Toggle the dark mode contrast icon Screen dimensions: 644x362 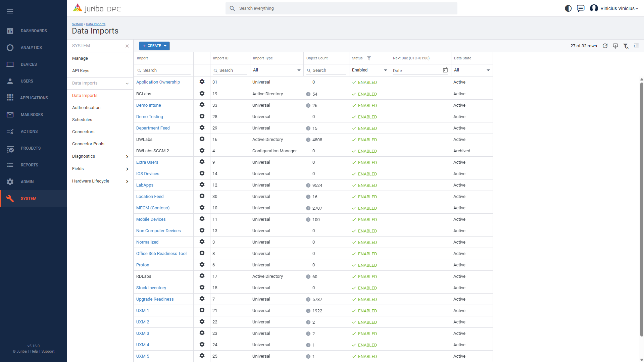point(568,8)
